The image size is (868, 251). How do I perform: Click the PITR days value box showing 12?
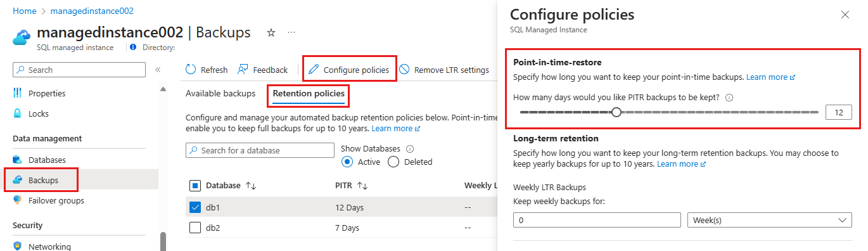[x=839, y=112]
